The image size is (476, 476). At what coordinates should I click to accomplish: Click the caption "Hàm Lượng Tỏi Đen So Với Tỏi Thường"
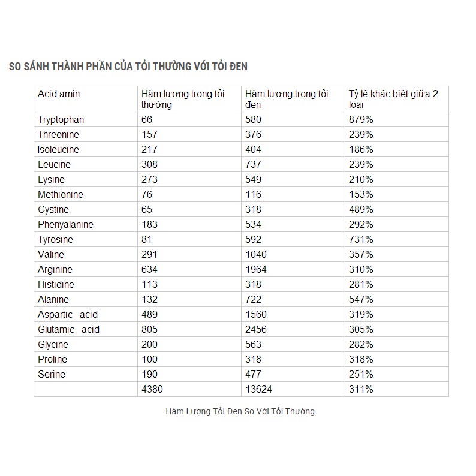tap(240, 411)
